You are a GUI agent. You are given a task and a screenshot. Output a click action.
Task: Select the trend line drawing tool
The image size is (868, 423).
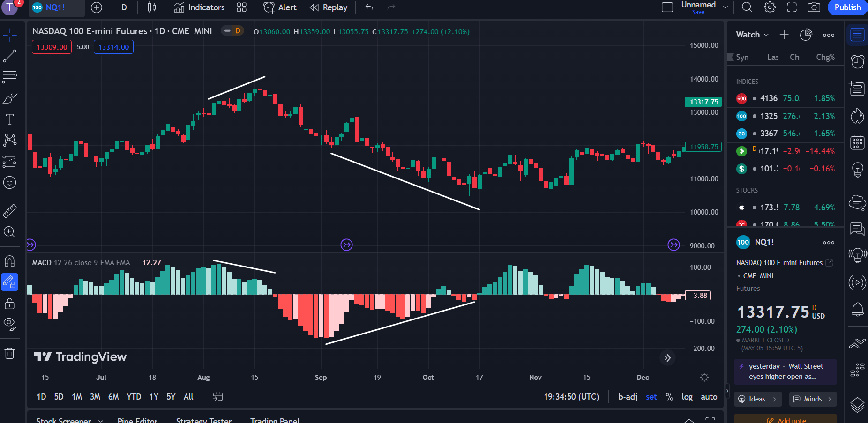(x=9, y=56)
